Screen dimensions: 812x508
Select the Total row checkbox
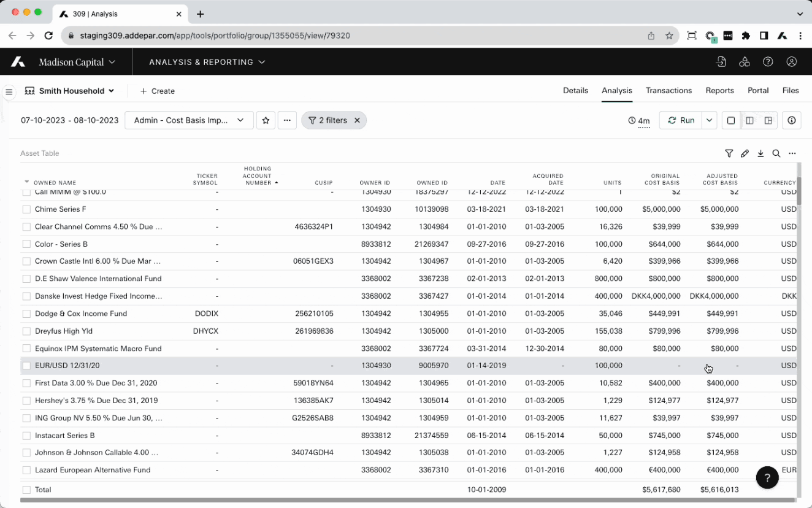click(26, 490)
